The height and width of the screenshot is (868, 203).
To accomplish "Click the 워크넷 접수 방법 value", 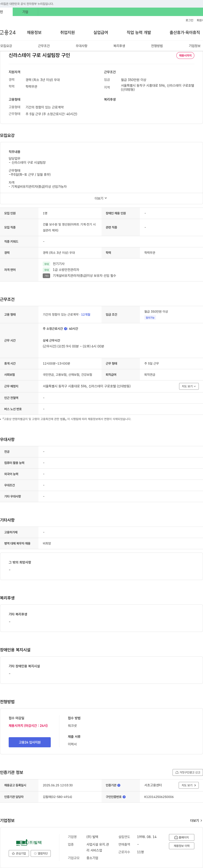I will click(72, 725).
